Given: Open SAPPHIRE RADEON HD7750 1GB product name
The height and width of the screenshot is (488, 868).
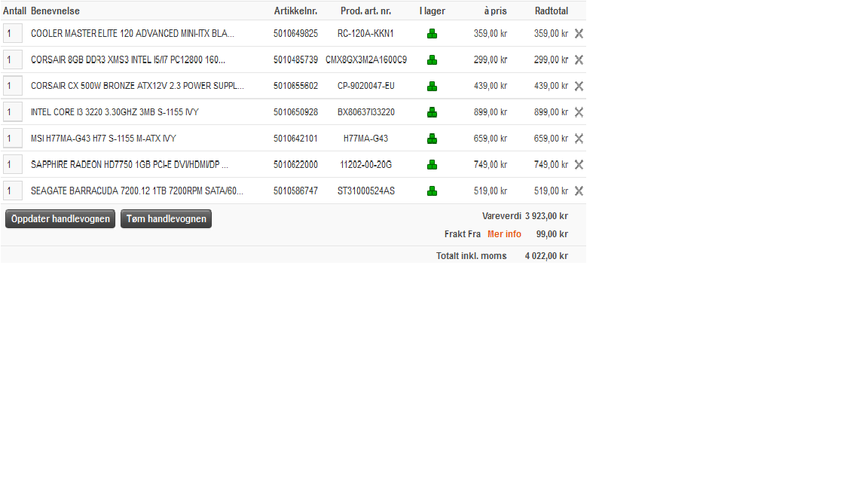Looking at the screenshot, I should point(130,165).
